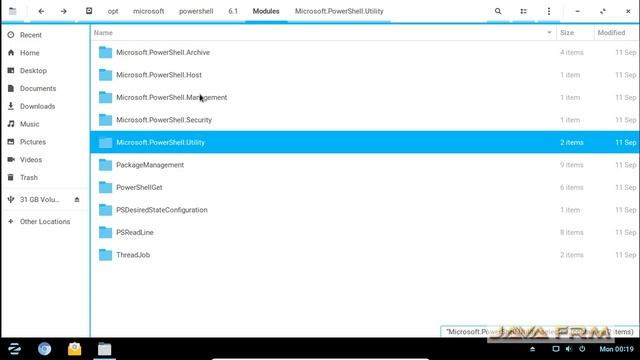
Task: Open Other Locations in sidebar
Action: click(45, 222)
